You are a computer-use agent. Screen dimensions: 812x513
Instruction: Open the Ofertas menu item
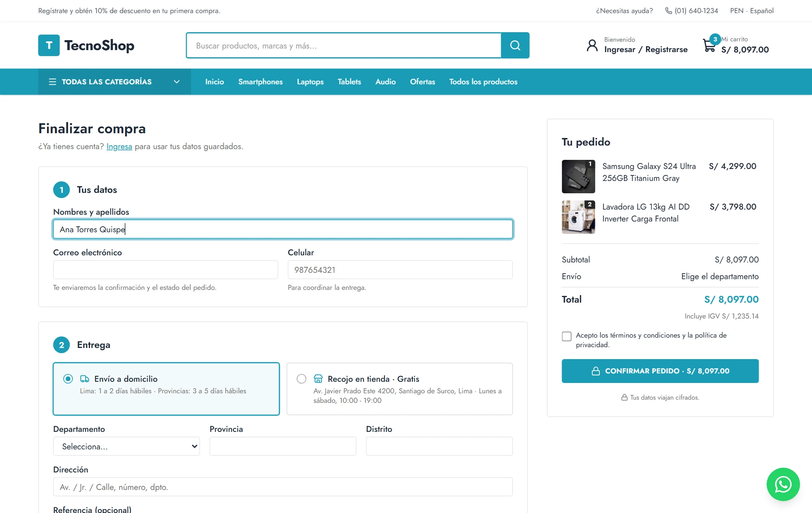tap(422, 82)
